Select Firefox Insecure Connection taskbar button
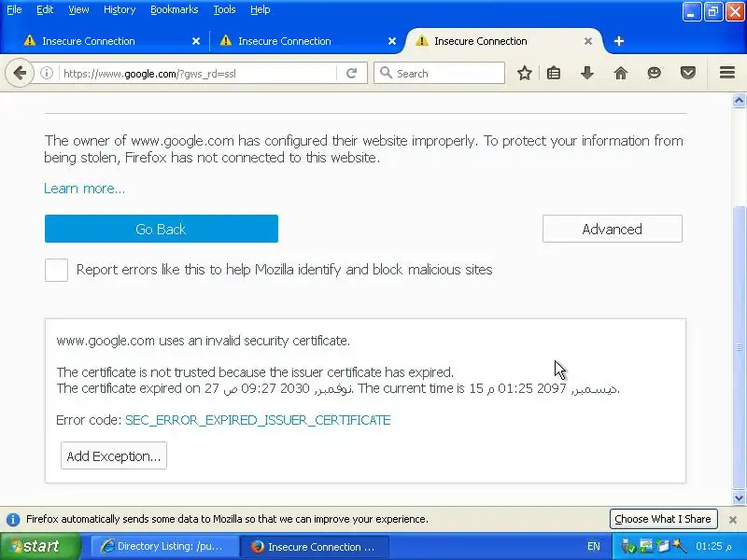 pyautogui.click(x=315, y=547)
